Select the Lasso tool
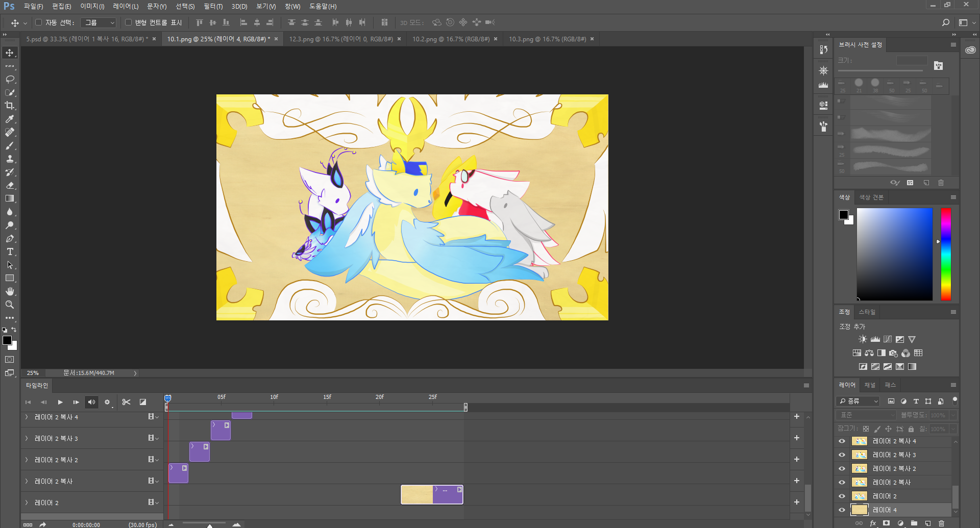This screenshot has width=980, height=528. pyautogui.click(x=10, y=79)
